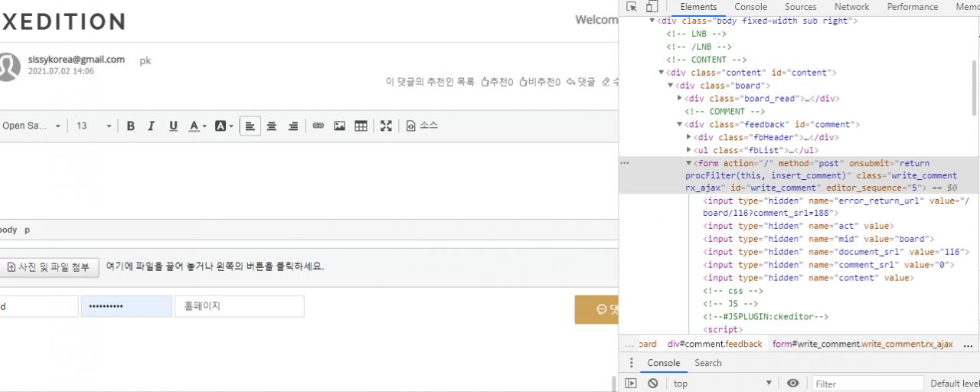Switch to the Network tab in DevTools

(851, 7)
